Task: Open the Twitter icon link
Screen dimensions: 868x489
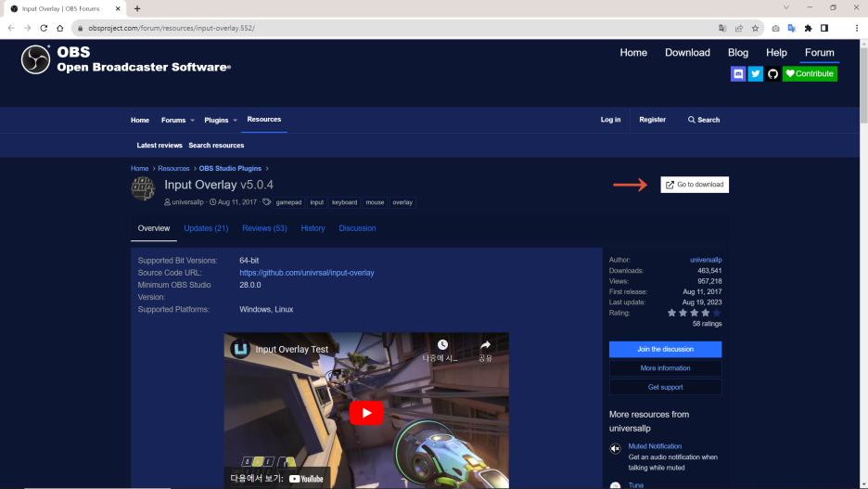Action: click(x=756, y=73)
